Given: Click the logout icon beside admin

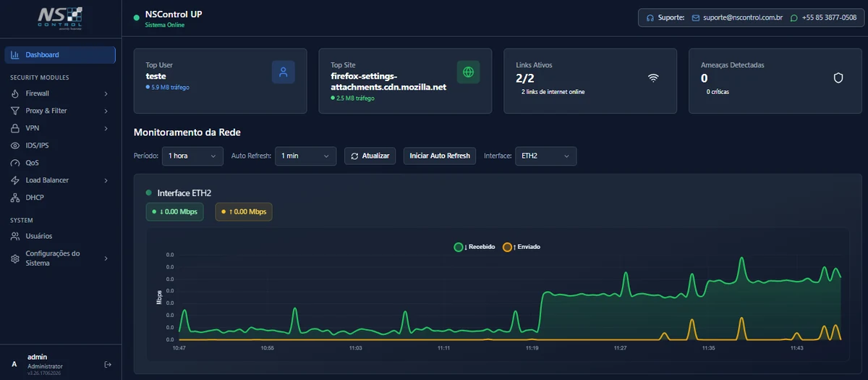Looking at the screenshot, I should click(x=108, y=364).
